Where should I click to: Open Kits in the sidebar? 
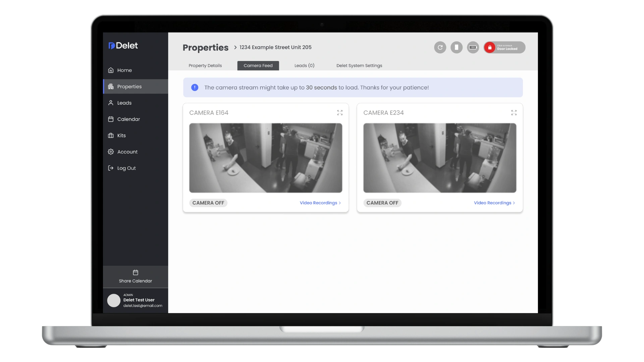(121, 135)
